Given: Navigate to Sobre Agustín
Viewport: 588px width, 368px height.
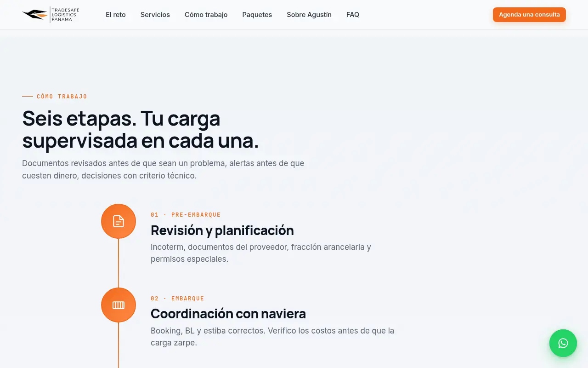Looking at the screenshot, I should (309, 15).
